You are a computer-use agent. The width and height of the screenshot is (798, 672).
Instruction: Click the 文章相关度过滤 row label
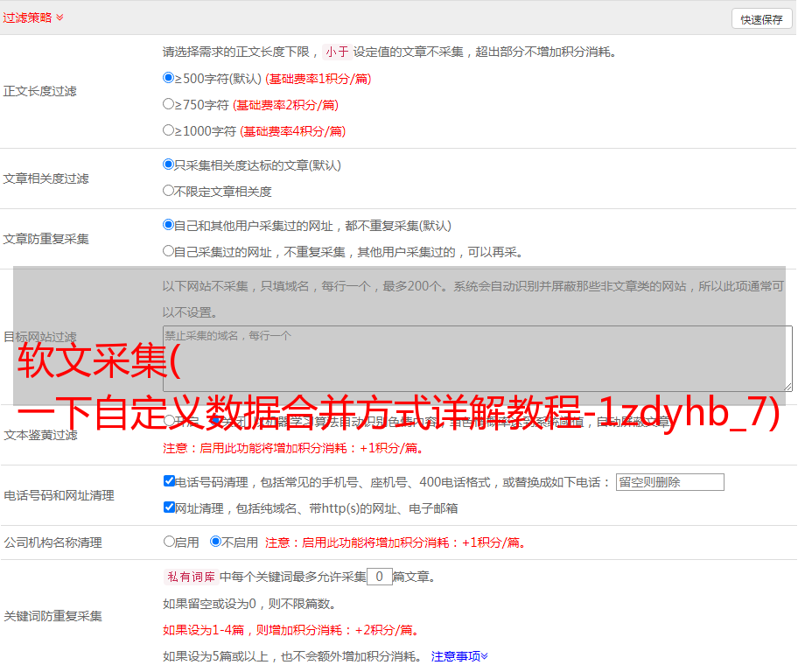click(x=45, y=178)
